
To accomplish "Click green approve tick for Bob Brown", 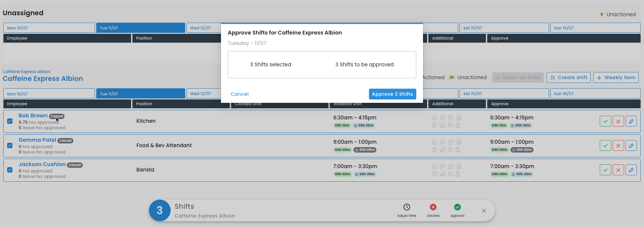I will 605,121.
